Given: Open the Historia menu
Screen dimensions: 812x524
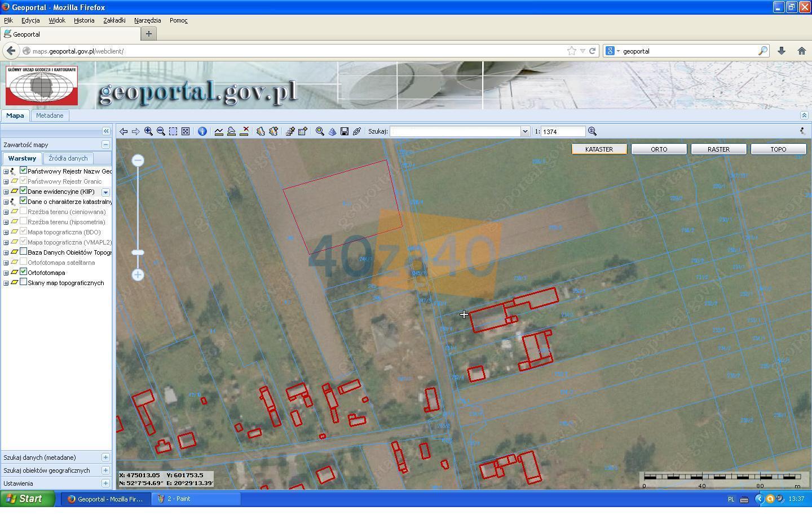Looking at the screenshot, I should 84,20.
